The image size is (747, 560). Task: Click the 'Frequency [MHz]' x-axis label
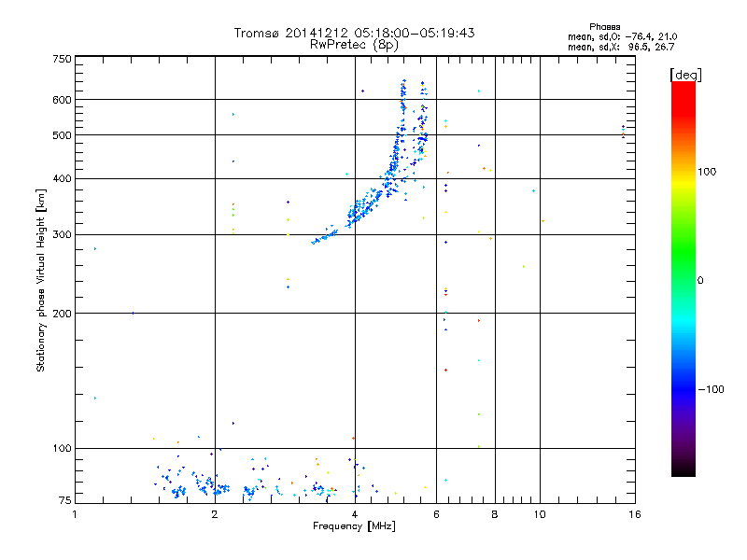click(x=354, y=526)
